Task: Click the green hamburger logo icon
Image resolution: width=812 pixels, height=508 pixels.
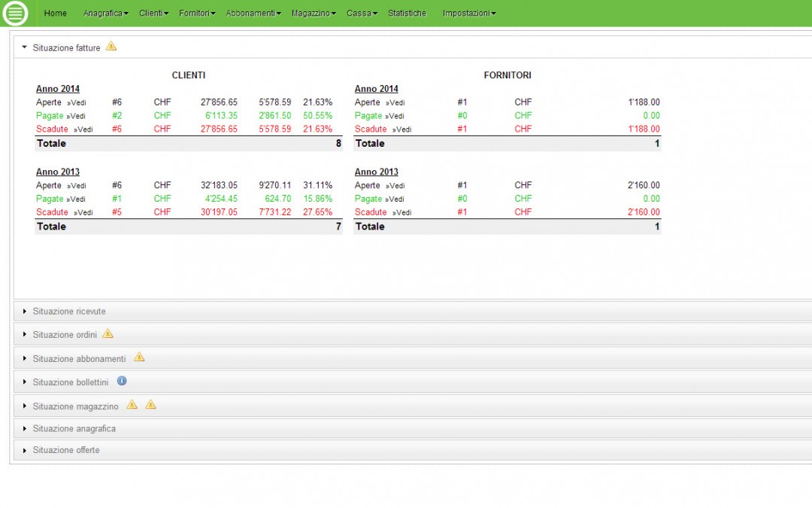Action: point(15,13)
